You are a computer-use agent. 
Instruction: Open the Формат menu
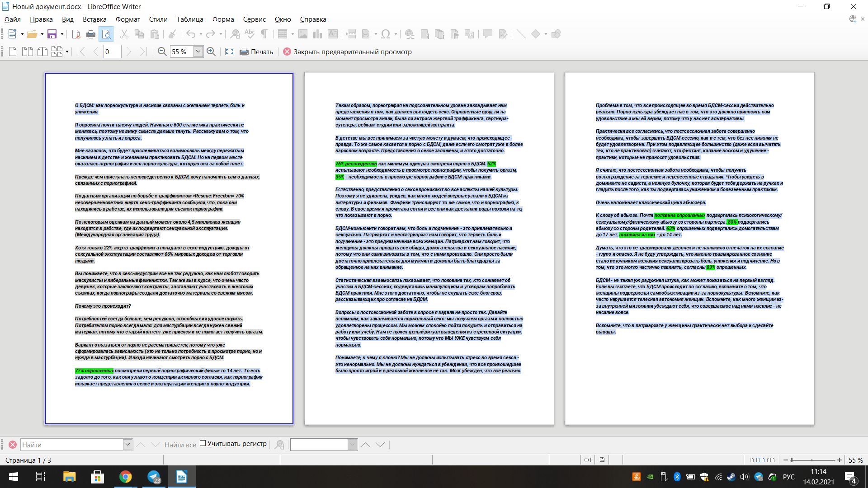click(127, 19)
